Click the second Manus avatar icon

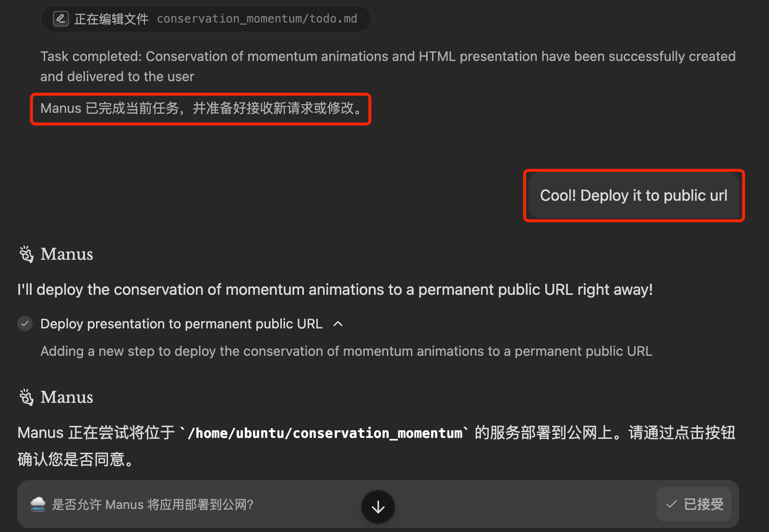tap(25, 397)
